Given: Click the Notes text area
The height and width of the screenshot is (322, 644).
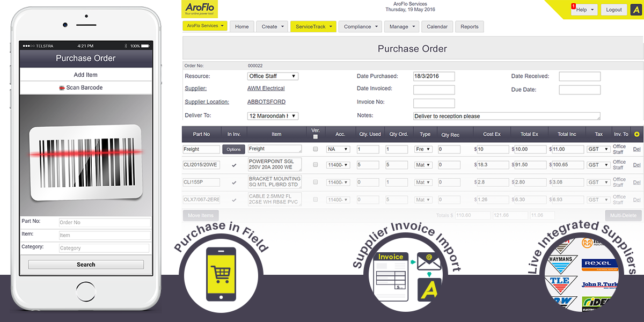Looking at the screenshot, I should point(507,116).
